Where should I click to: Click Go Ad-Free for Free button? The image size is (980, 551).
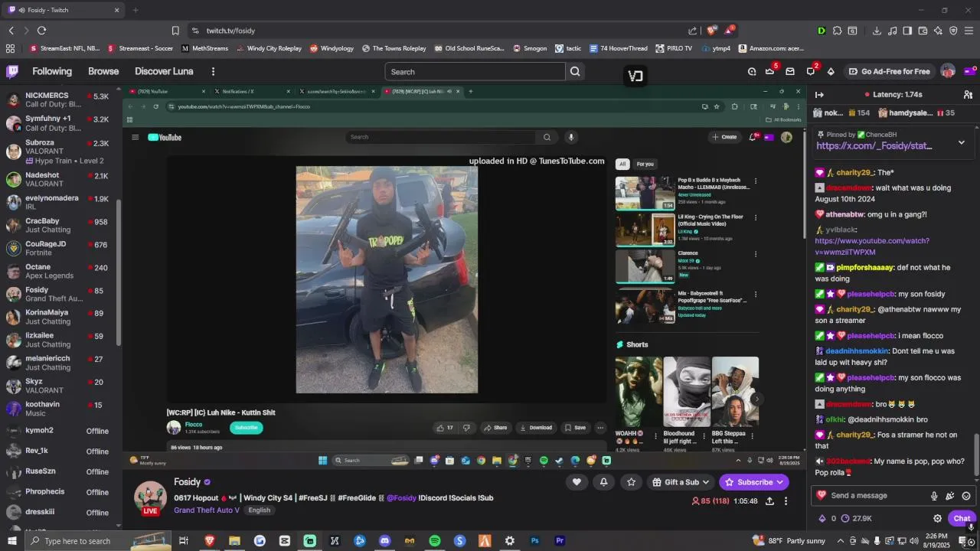tap(889, 71)
